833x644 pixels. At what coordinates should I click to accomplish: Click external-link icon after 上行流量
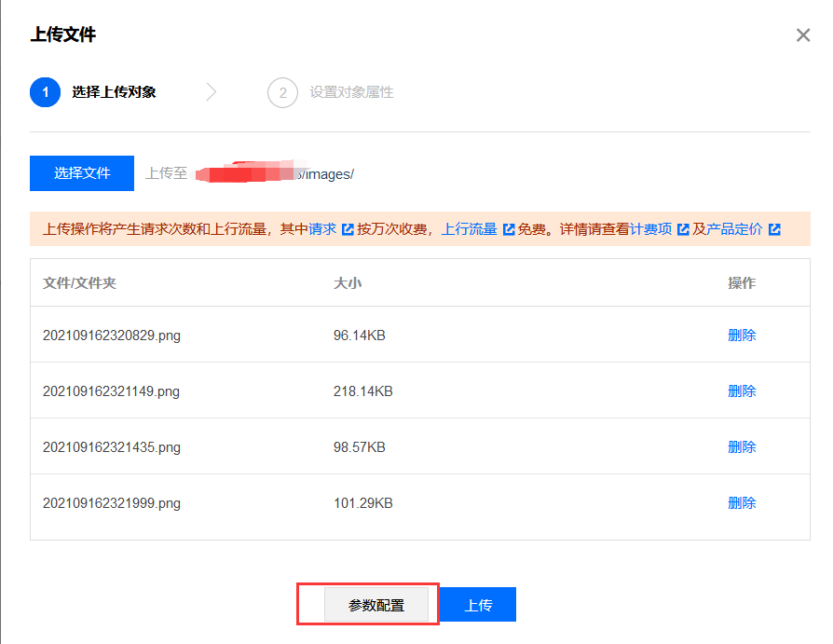point(509,229)
